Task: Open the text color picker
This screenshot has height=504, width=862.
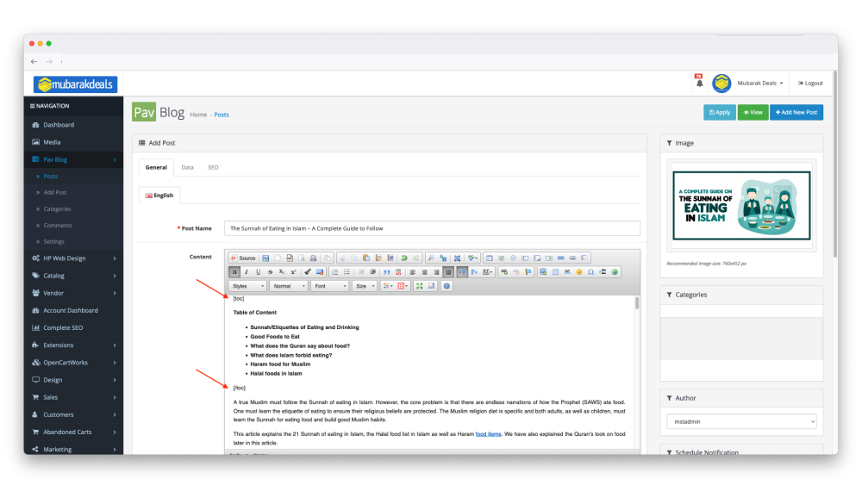Action: pyautogui.click(x=386, y=286)
